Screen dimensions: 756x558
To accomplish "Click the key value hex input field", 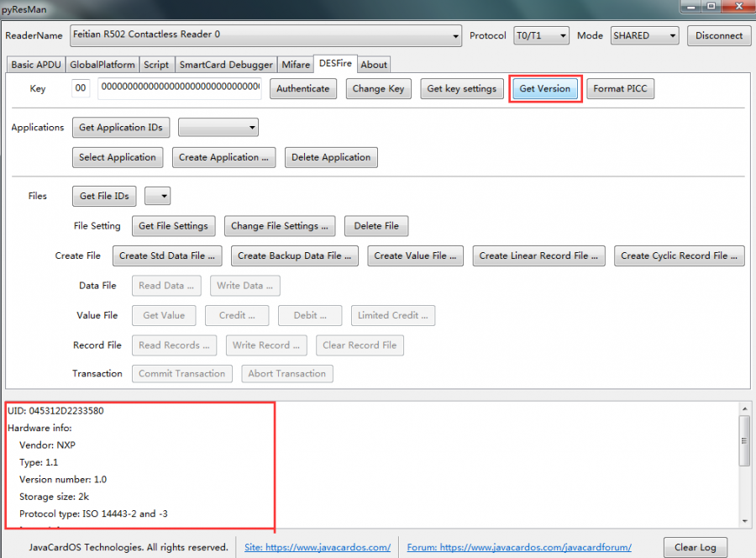I will (x=180, y=88).
